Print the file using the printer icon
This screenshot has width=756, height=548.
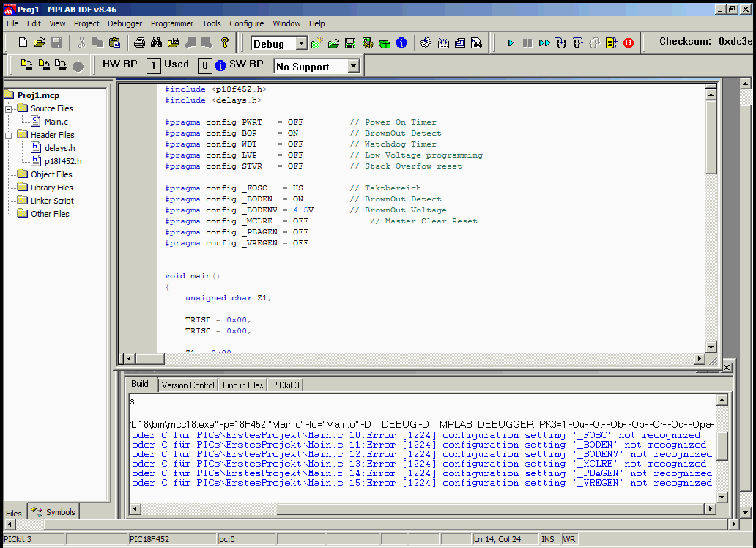tap(139, 43)
